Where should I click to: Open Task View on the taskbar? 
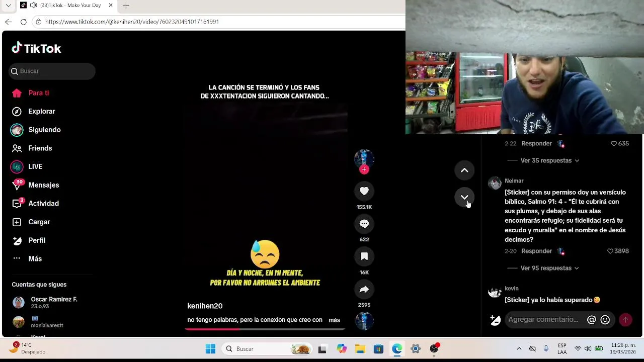323,349
